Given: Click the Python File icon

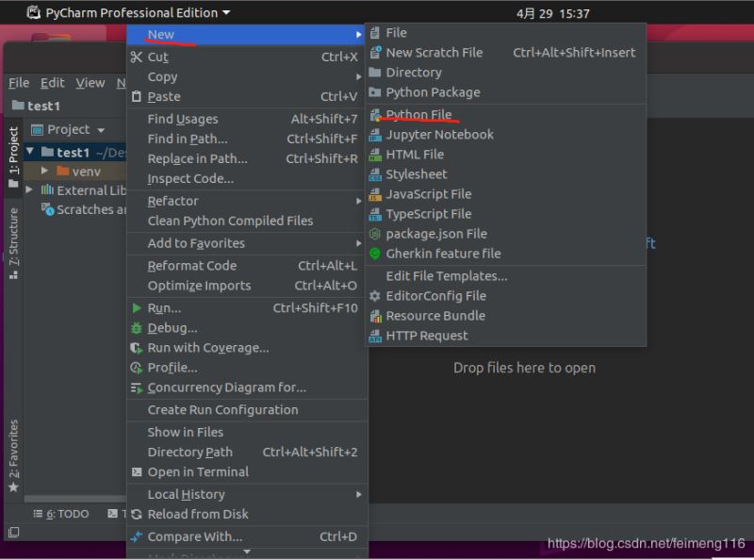Looking at the screenshot, I should [x=375, y=115].
